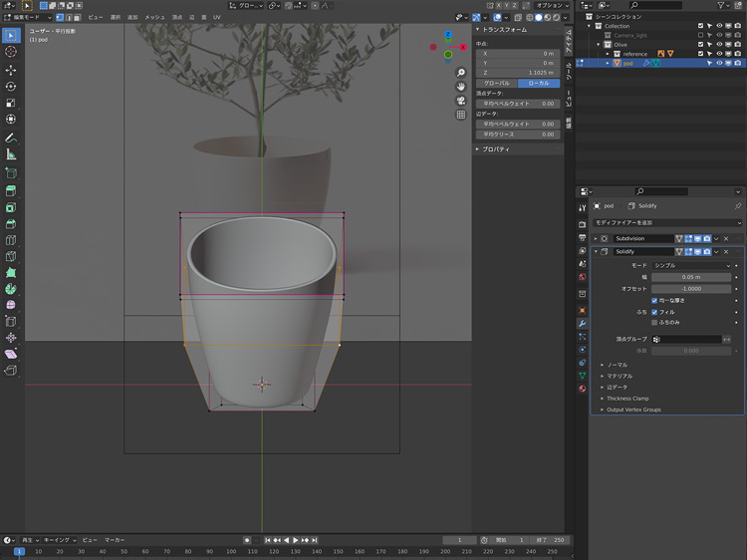Click the ローカル button
This screenshot has width=747, height=560.
point(539,83)
